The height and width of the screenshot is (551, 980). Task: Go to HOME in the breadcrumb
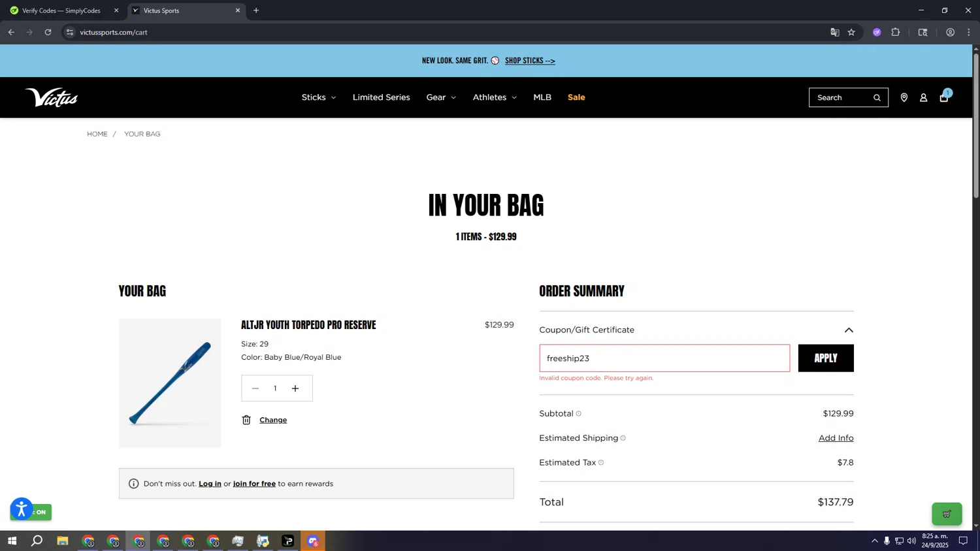tap(97, 134)
